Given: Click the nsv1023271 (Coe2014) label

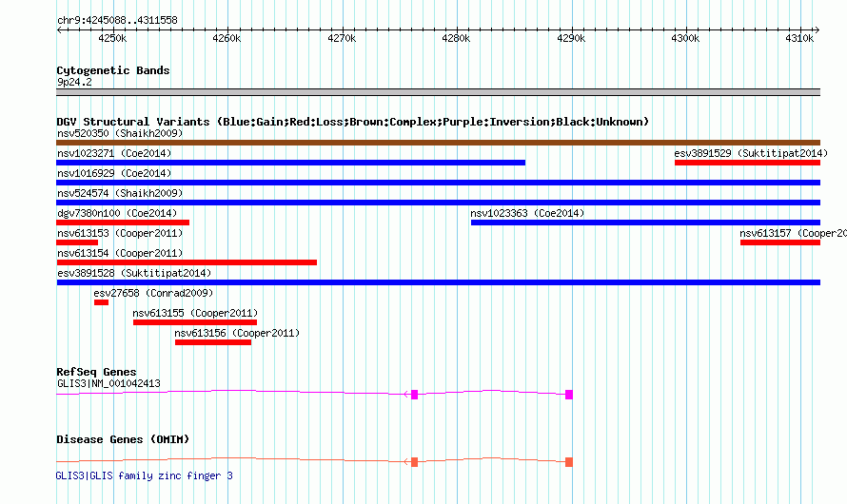Looking at the screenshot, I should tap(114, 153).
